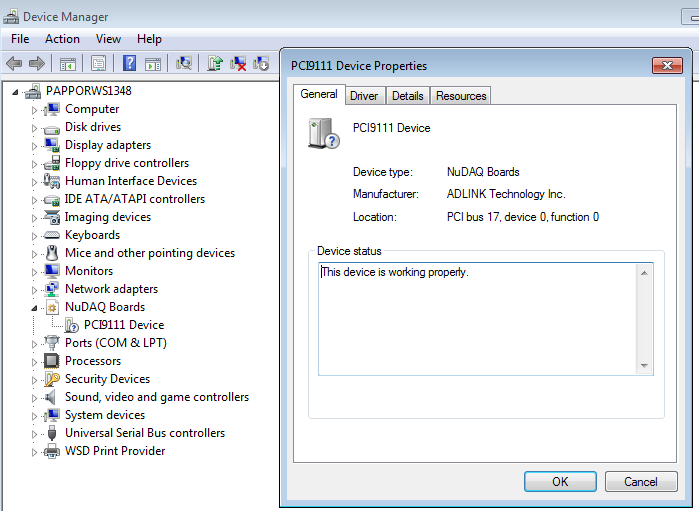Expand the Processors category
Image resolution: width=699 pixels, height=511 pixels.
[34, 362]
